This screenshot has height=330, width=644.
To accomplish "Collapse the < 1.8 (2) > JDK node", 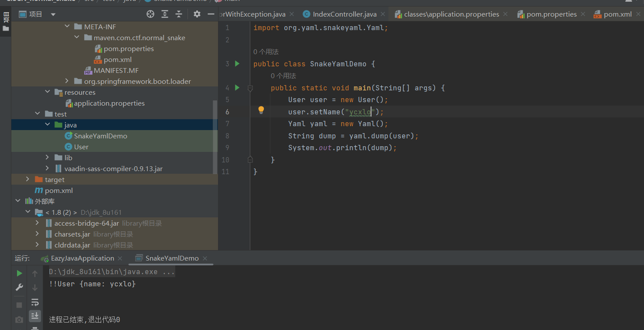I will pyautogui.click(x=28, y=212).
